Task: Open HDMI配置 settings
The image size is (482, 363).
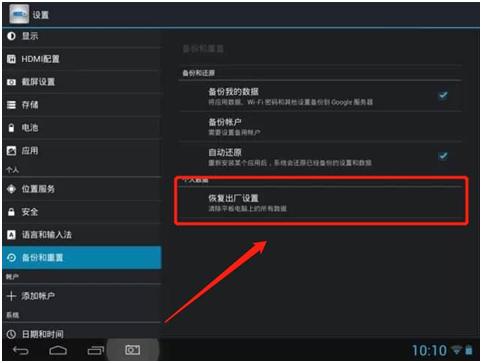Action: tap(82, 59)
